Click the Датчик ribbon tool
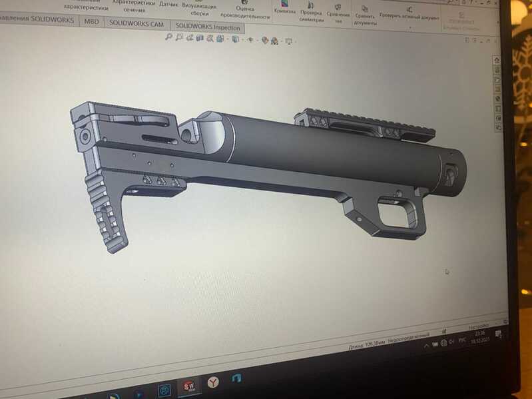The width and height of the screenshot is (532, 399). pos(168,4)
